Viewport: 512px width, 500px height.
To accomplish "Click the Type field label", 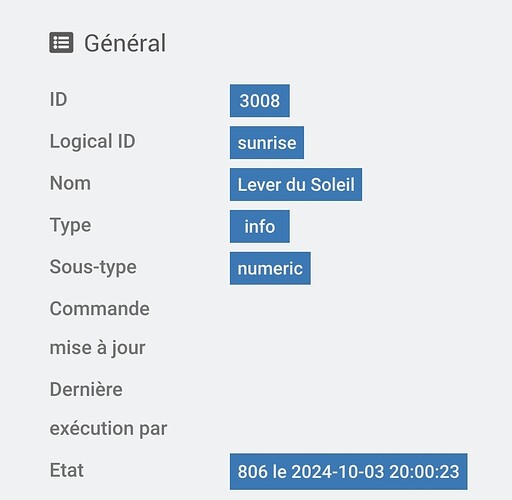I will coord(70,226).
